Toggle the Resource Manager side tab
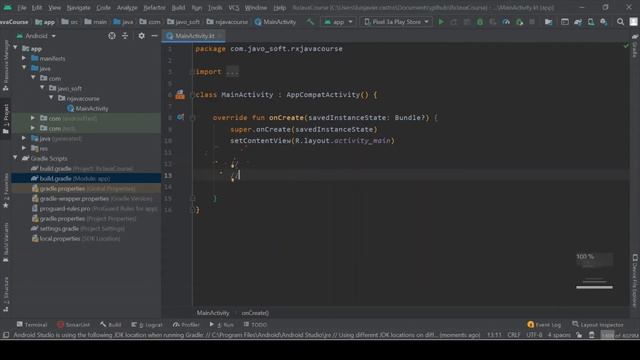 pyautogui.click(x=6, y=65)
